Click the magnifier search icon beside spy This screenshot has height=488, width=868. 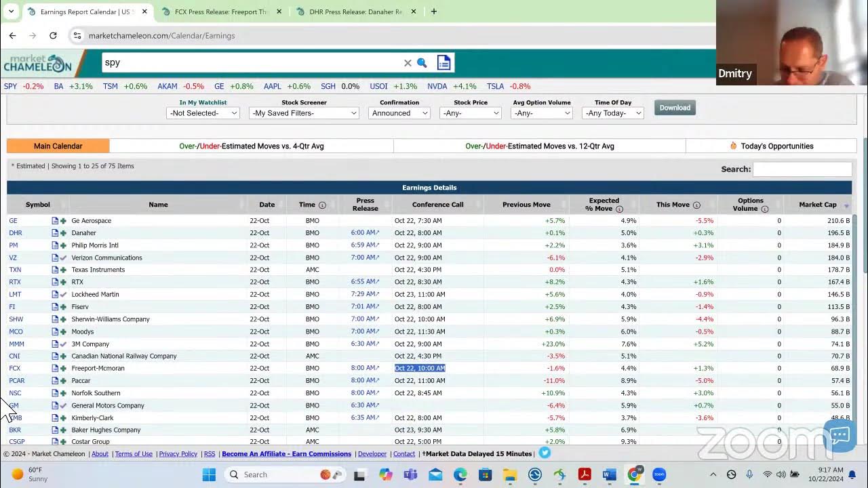(x=422, y=63)
